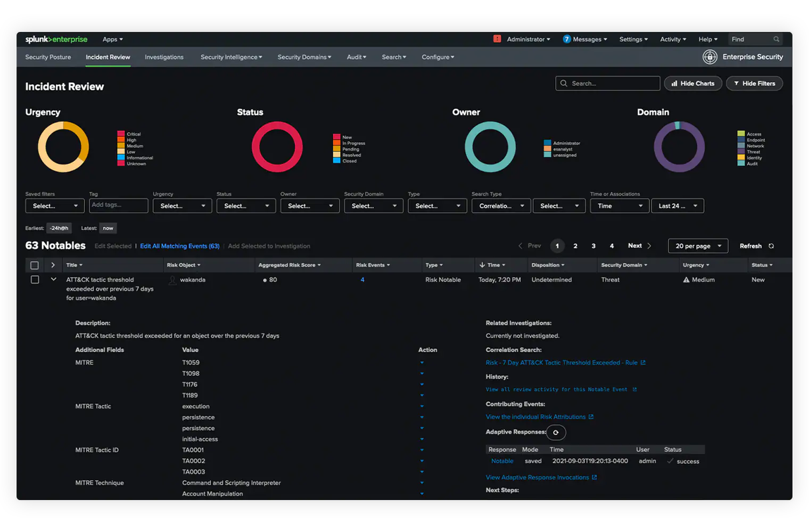Toggle the notable event checkbox
Viewport: 809px width, 532px height.
click(x=35, y=280)
